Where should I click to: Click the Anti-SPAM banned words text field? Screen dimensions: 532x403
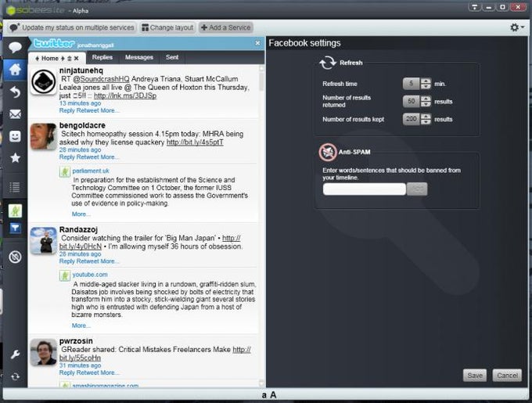click(x=365, y=189)
